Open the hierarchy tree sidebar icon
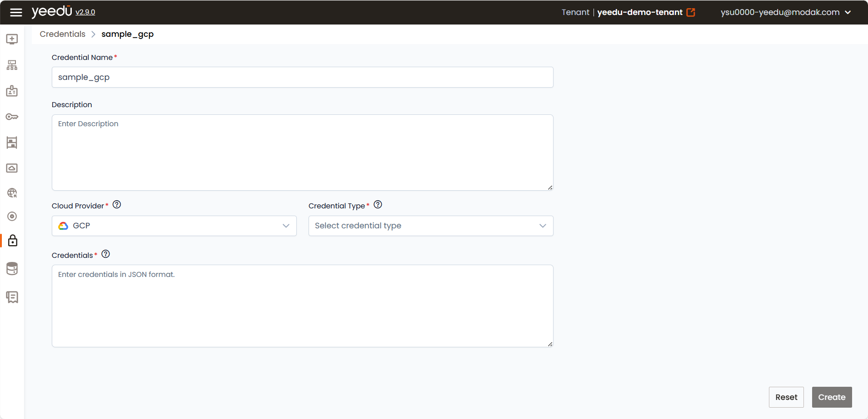868x419 pixels. pyautogui.click(x=12, y=65)
